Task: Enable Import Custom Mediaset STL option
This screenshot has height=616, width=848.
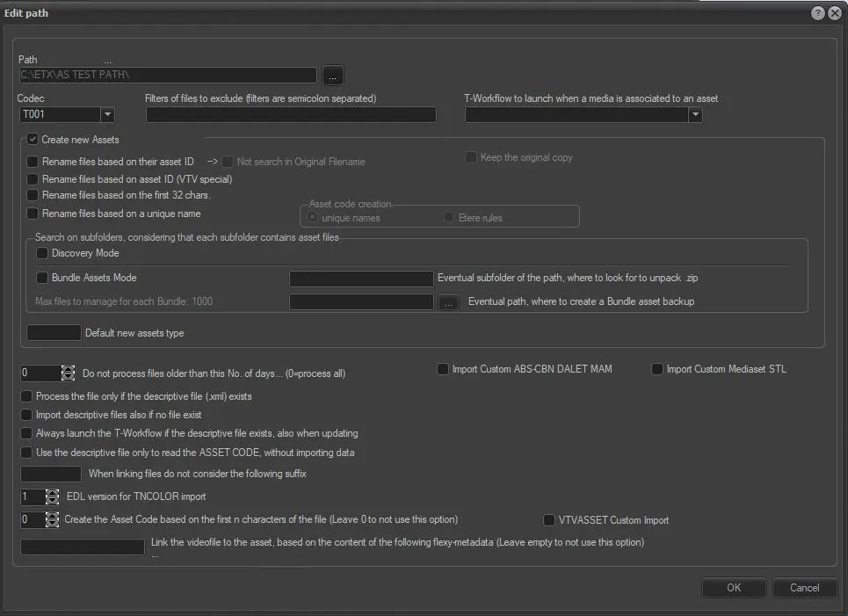Action: click(x=657, y=369)
